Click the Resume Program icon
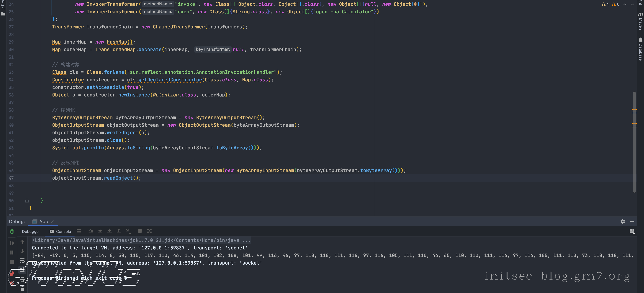 (12, 243)
